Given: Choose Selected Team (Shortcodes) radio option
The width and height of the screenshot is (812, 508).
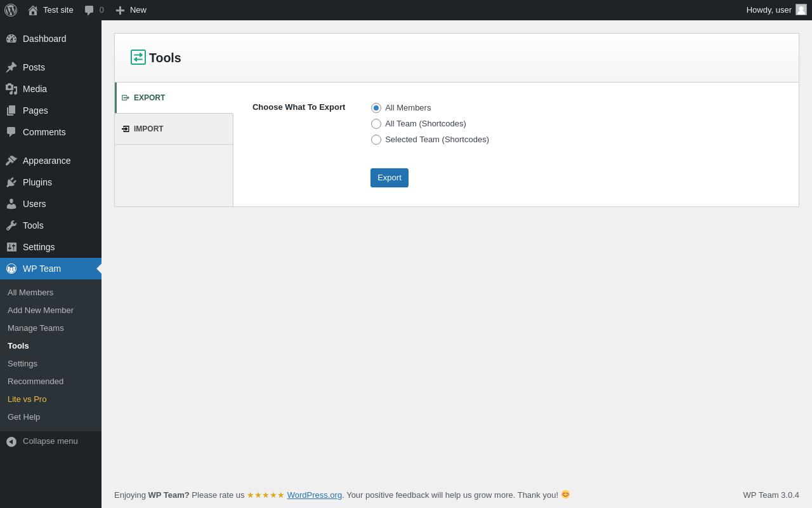Looking at the screenshot, I should pos(376,140).
